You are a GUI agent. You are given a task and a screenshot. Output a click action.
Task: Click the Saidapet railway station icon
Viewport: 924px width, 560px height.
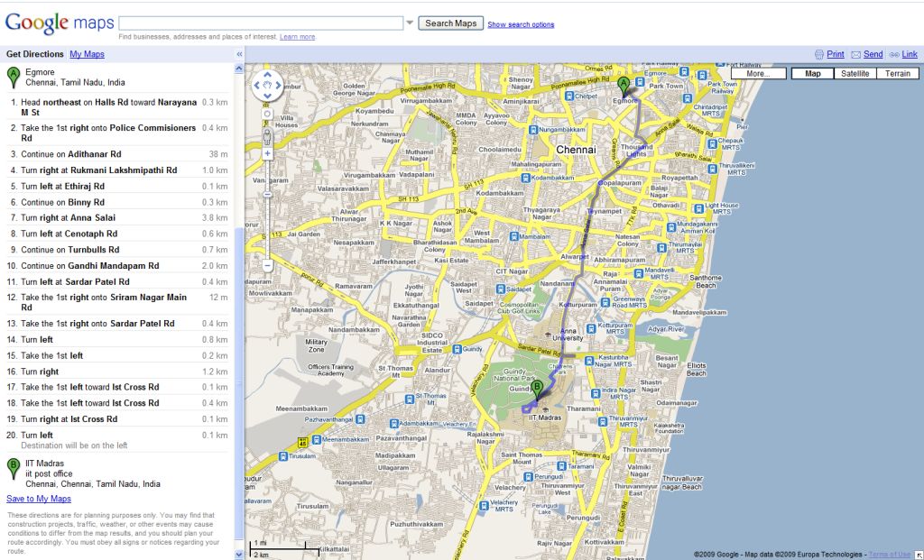[x=500, y=289]
